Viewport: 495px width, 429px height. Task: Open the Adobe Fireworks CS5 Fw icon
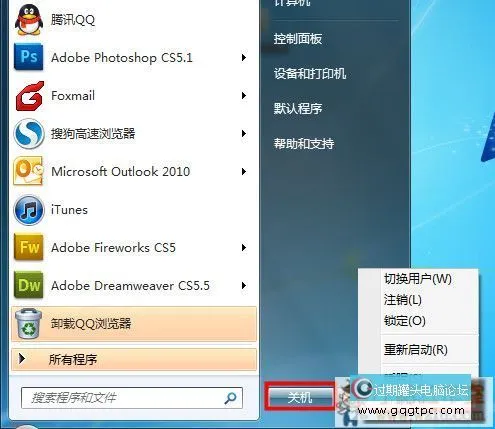(x=29, y=247)
